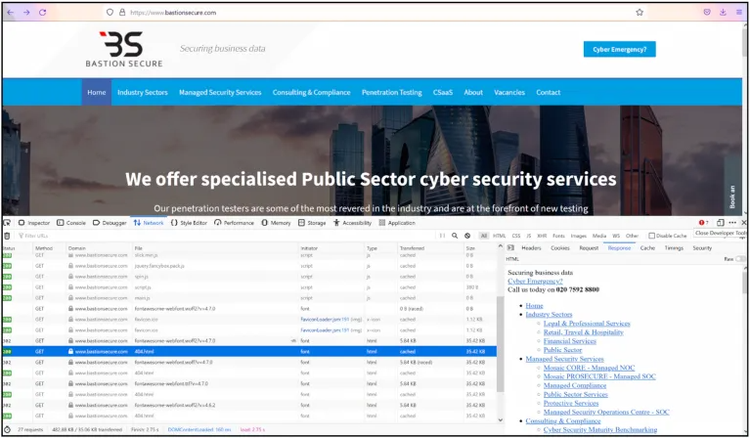Open the Headers tab for the request

[531, 248]
